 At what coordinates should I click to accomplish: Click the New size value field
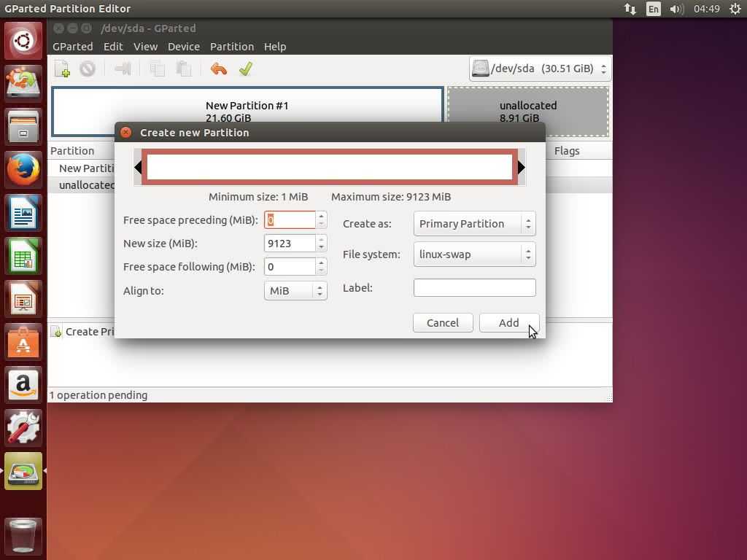click(x=290, y=244)
